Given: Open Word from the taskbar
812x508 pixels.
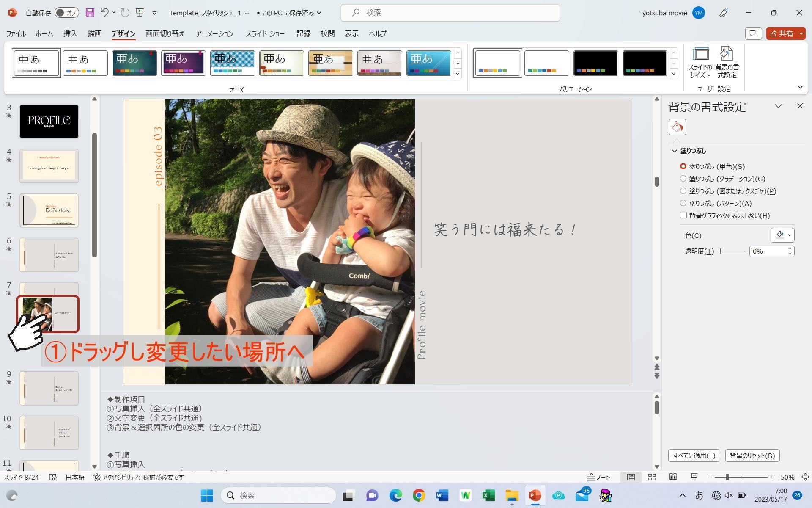Looking at the screenshot, I should pyautogui.click(x=442, y=495).
